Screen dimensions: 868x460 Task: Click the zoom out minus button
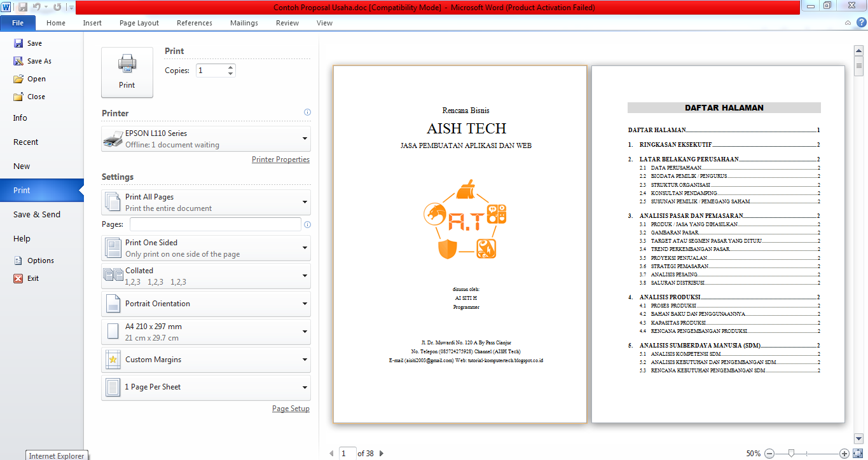click(x=769, y=454)
